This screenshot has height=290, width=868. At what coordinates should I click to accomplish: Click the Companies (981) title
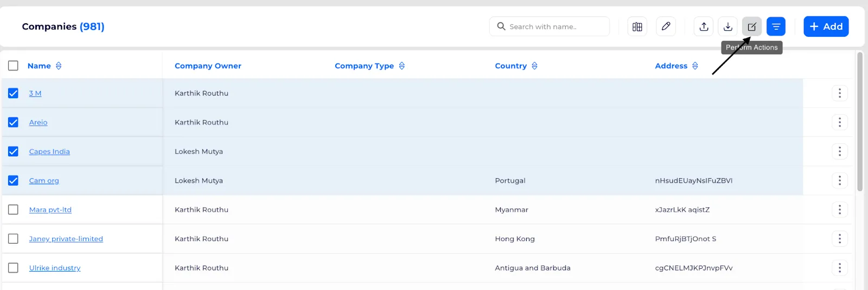tap(63, 27)
